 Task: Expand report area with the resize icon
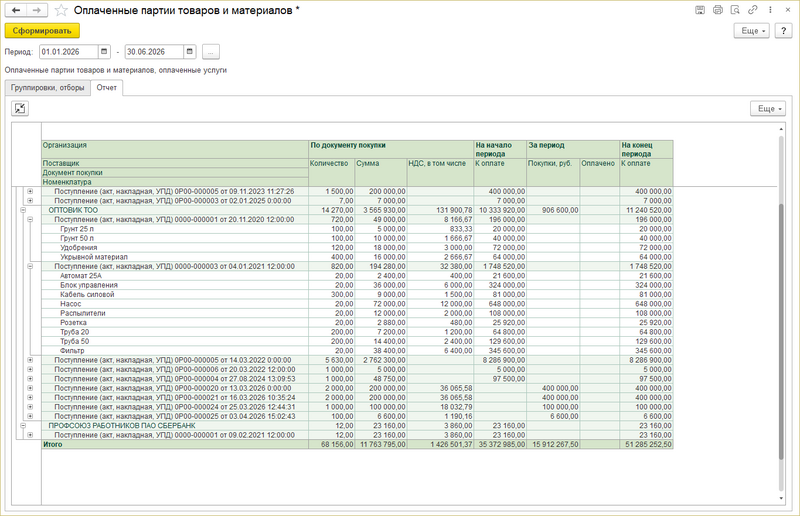pos(20,108)
